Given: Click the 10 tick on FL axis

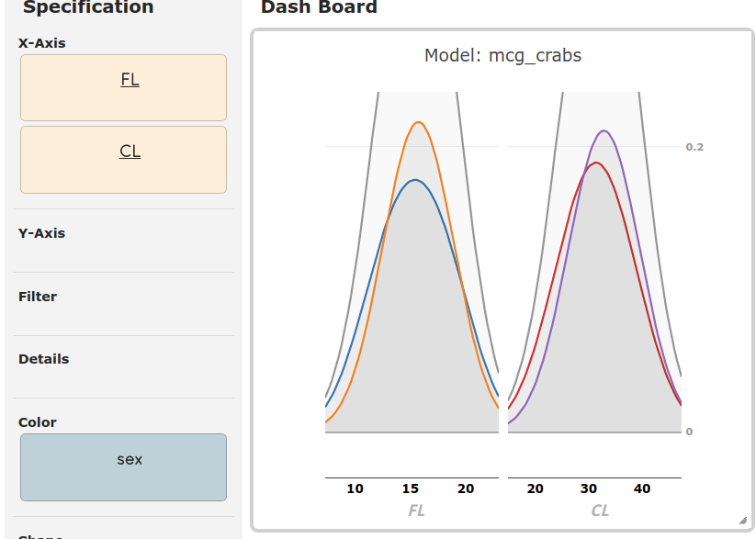Looking at the screenshot, I should click(x=355, y=488).
